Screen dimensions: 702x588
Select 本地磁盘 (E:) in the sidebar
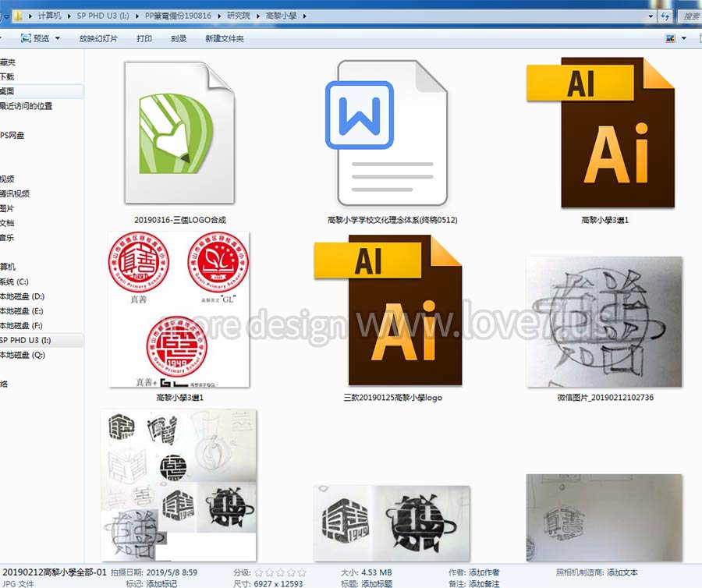pos(22,311)
